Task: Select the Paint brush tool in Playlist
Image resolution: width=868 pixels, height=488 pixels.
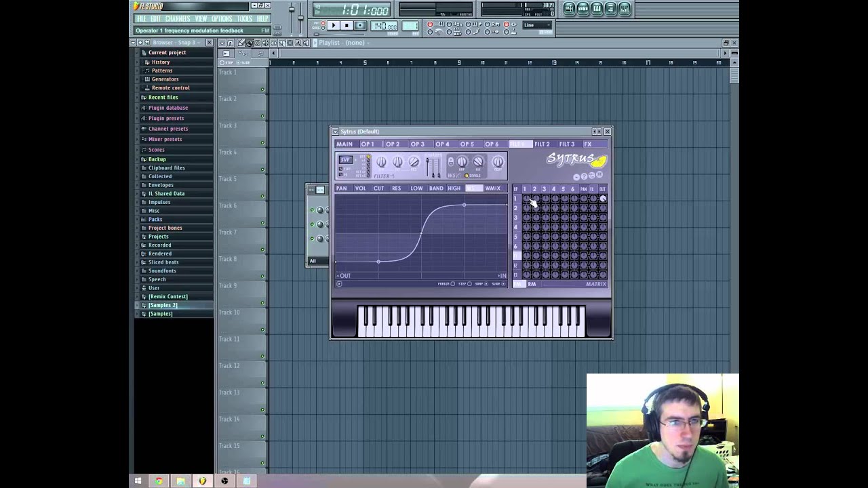Action: click(x=249, y=43)
